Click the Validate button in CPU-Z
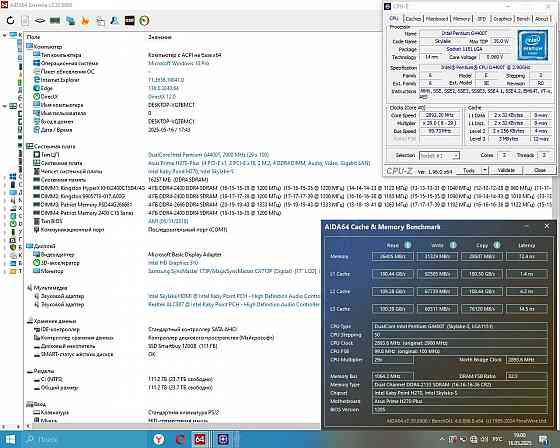The height and width of the screenshot is (448, 560). pos(506,170)
